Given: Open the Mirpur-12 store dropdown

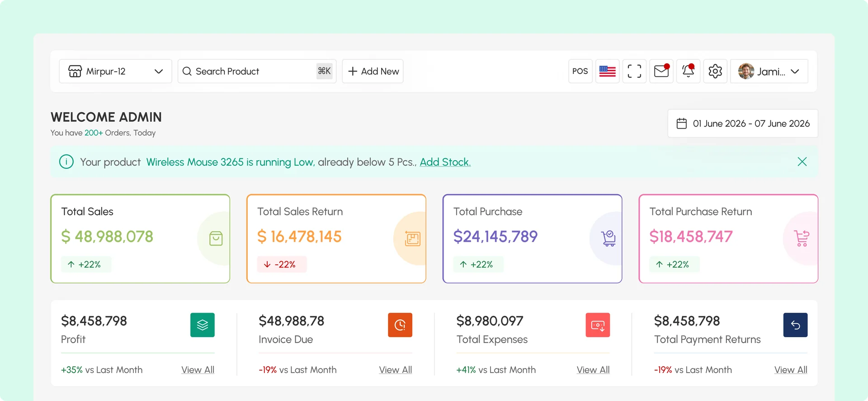Looking at the screenshot, I should [115, 71].
